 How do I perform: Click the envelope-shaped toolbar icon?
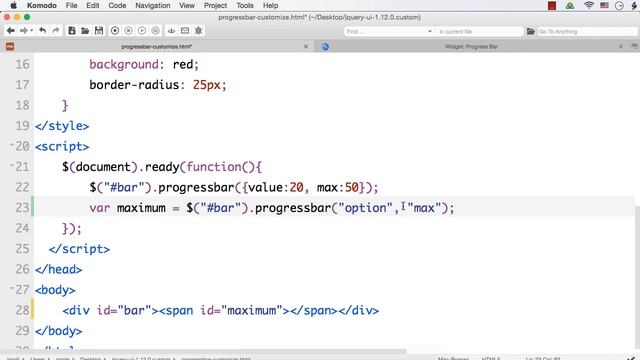point(185,31)
